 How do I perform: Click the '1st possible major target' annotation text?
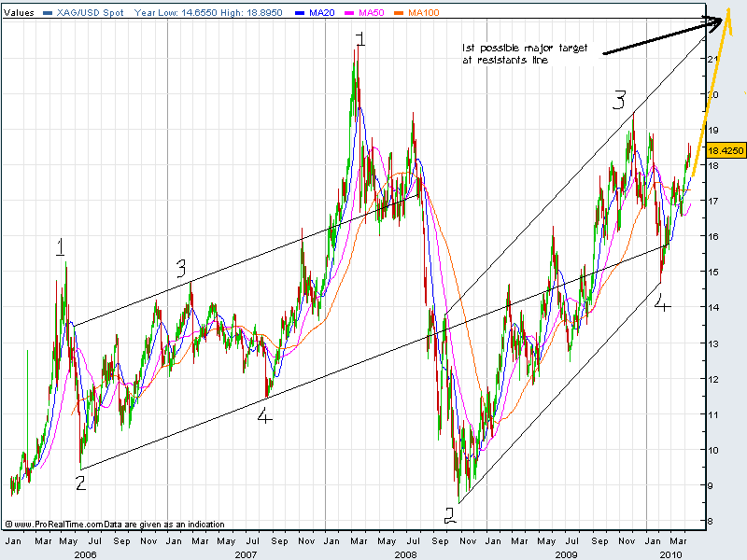525,54
